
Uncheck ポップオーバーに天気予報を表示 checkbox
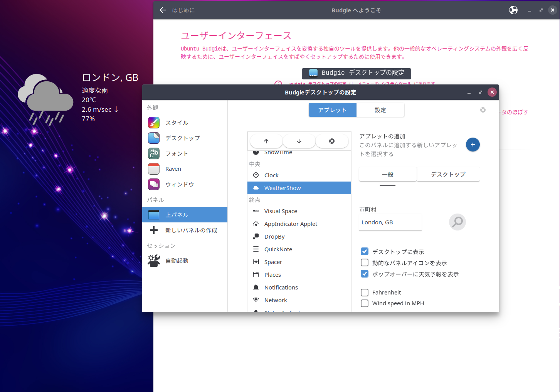365,274
